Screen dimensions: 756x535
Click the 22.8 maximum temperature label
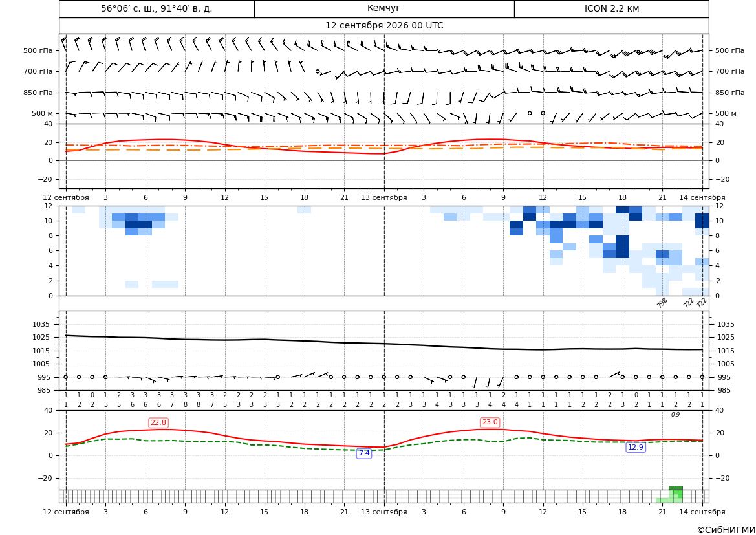pos(158,422)
